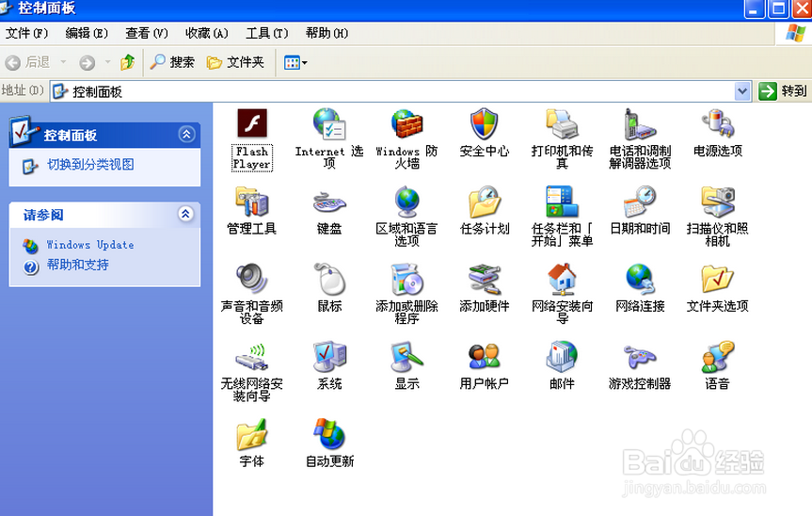Viewport: 812px width, 516px height.
Task: Open the address bar dropdown arrow
Action: (742, 91)
